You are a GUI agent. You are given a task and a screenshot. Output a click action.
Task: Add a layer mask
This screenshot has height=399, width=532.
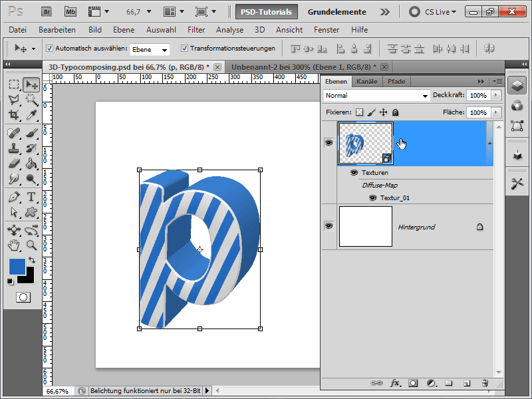point(413,383)
